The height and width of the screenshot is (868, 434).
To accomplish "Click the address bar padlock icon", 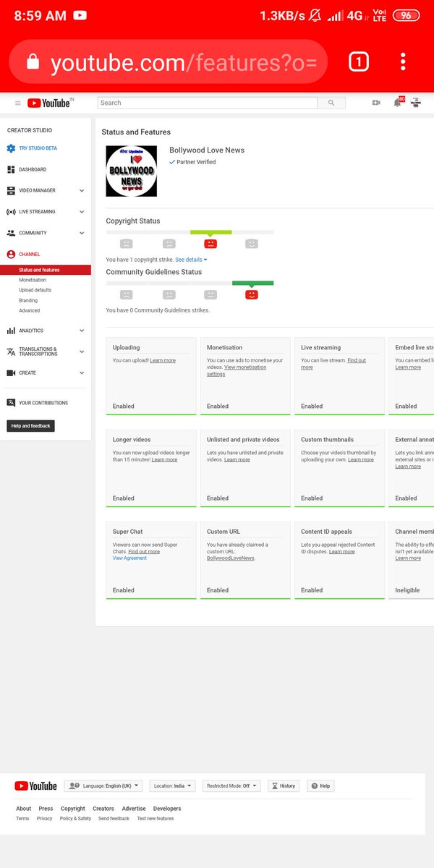I will pos(33,63).
